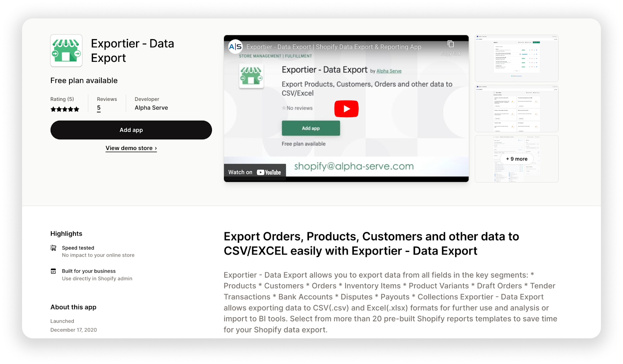Click the five-star rating stars
Screen dimensions: 623x364
click(65, 109)
